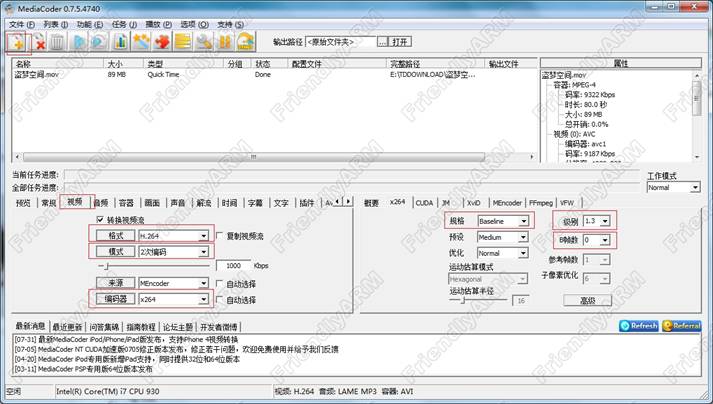The width and height of the screenshot is (713, 404).
Task: Click the 编码器 button
Action: tap(115, 299)
